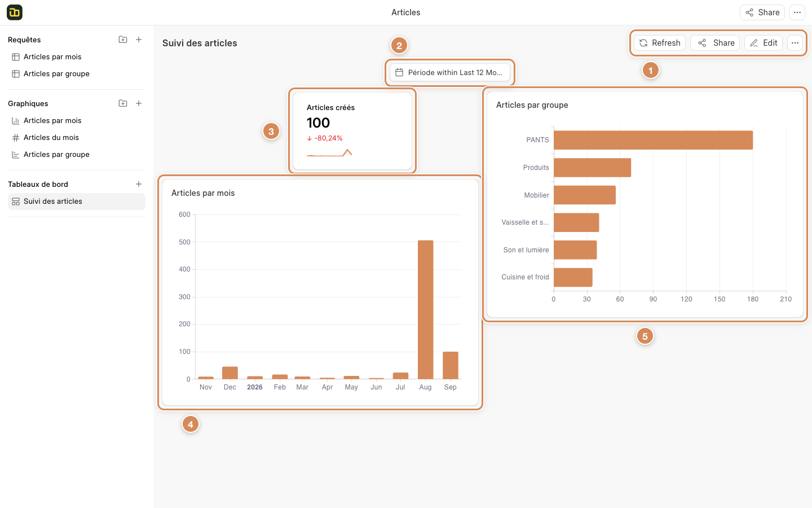Click the Articles créés number card
This screenshot has width=812, height=508.
pos(352,131)
